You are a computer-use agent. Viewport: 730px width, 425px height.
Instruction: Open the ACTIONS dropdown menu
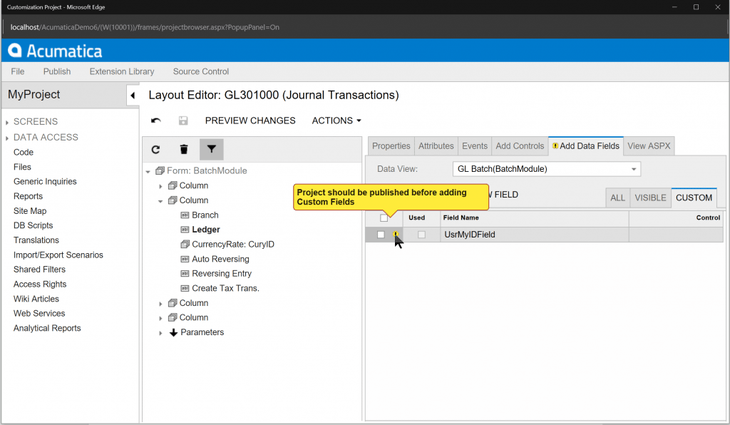coord(336,121)
